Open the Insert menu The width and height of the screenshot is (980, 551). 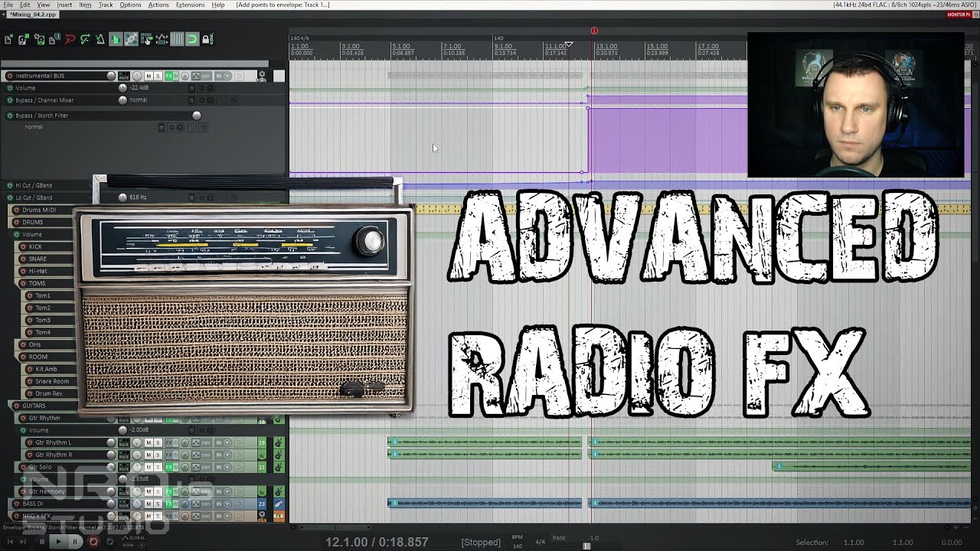pyautogui.click(x=64, y=5)
